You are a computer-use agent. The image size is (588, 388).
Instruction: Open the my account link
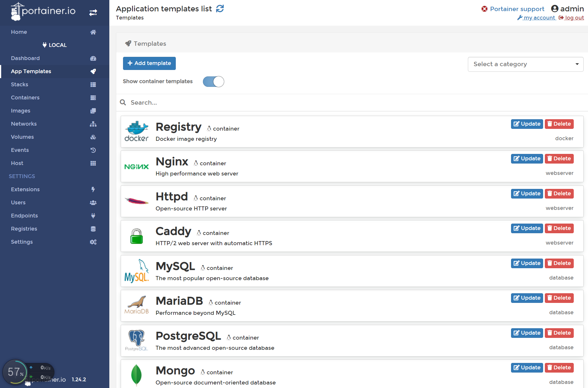[539, 18]
